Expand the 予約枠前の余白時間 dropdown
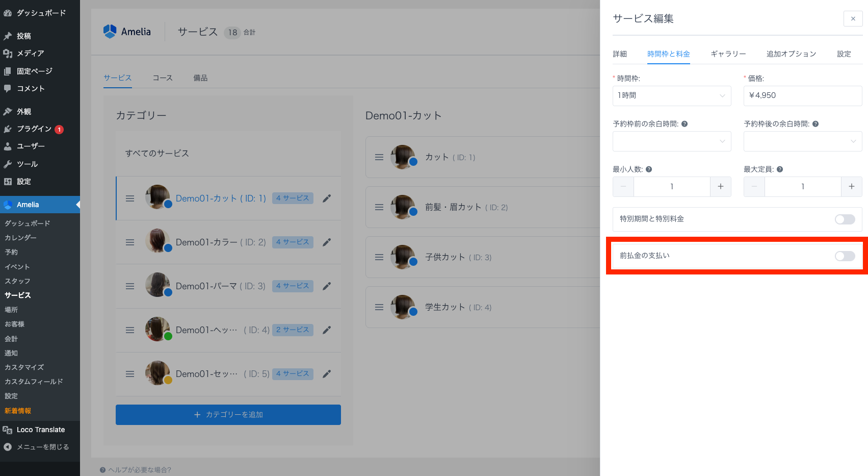 pyautogui.click(x=671, y=141)
